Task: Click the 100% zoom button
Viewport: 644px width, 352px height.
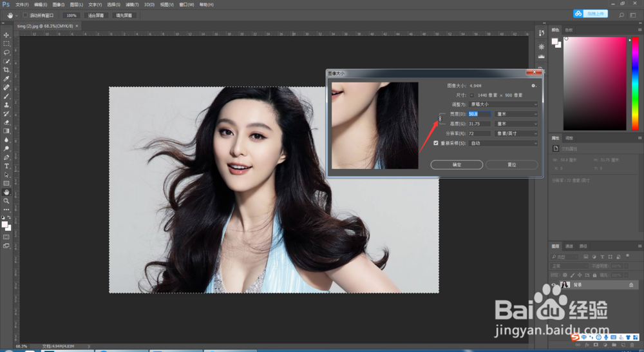Action: (71, 15)
